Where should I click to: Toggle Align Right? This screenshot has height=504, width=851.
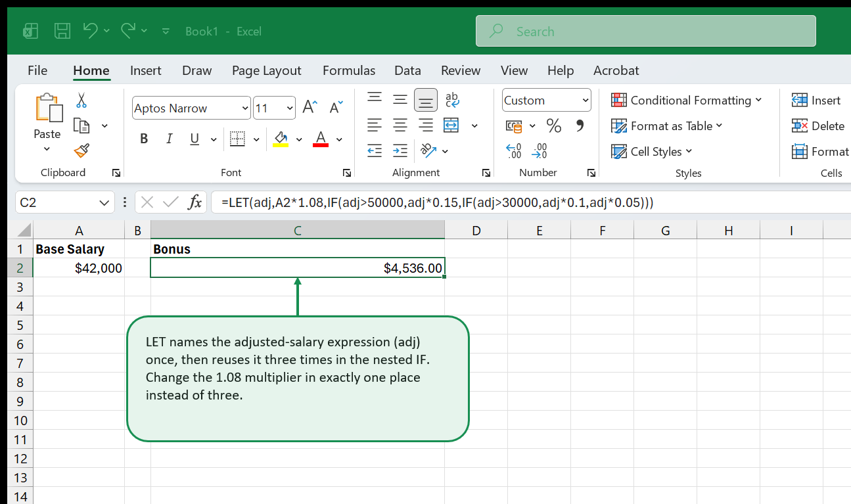pos(426,125)
